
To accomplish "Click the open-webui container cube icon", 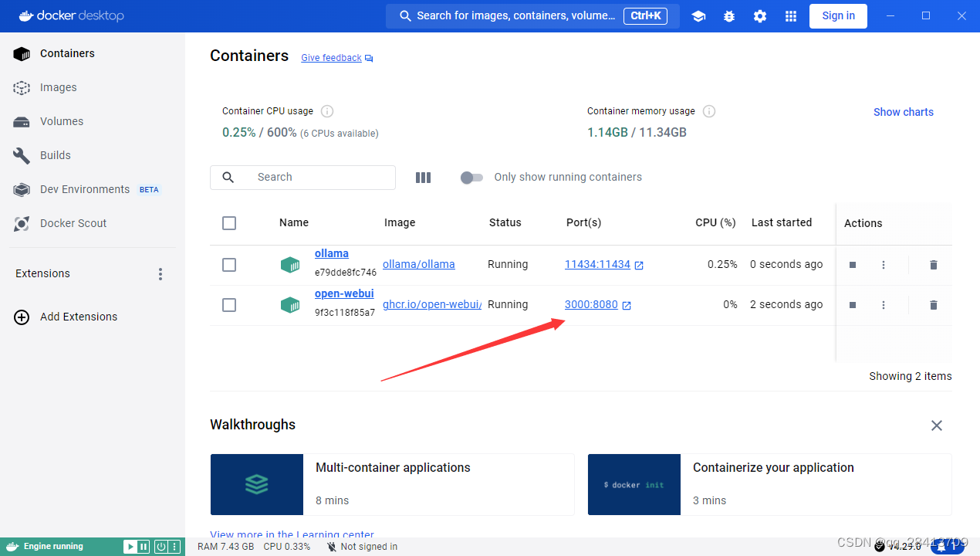I will coord(290,305).
